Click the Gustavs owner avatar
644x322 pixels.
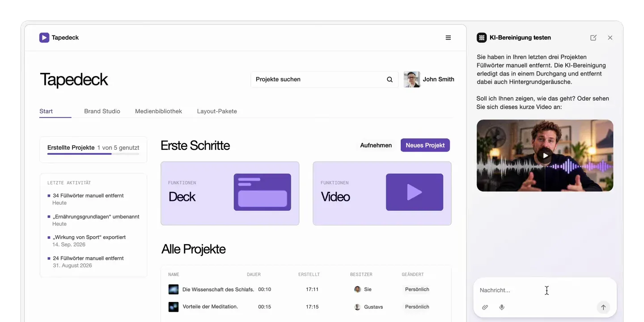[357, 307]
